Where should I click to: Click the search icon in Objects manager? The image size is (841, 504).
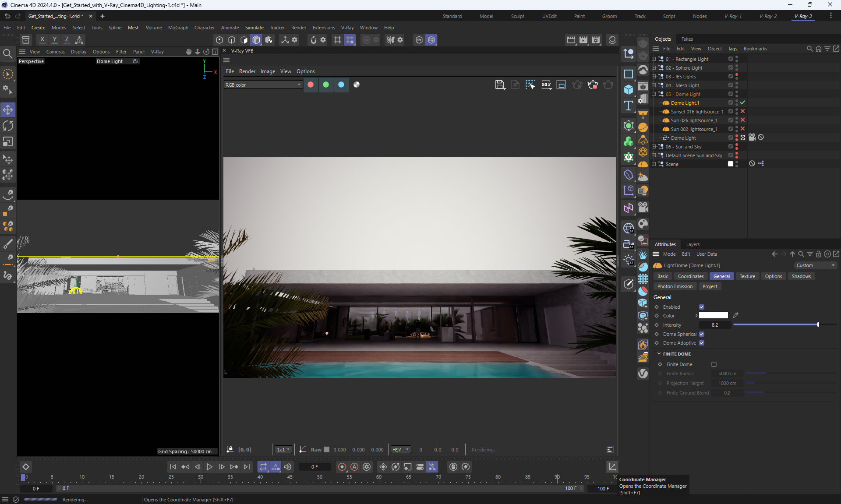point(809,49)
